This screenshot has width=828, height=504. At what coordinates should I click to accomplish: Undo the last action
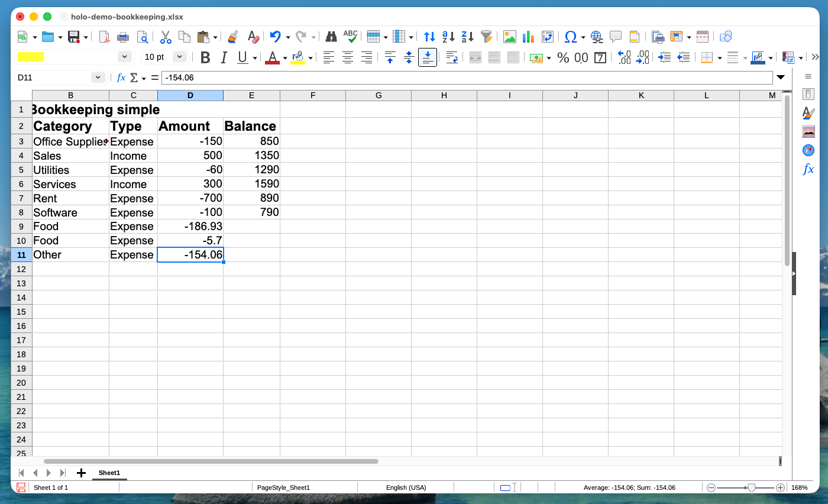(275, 37)
